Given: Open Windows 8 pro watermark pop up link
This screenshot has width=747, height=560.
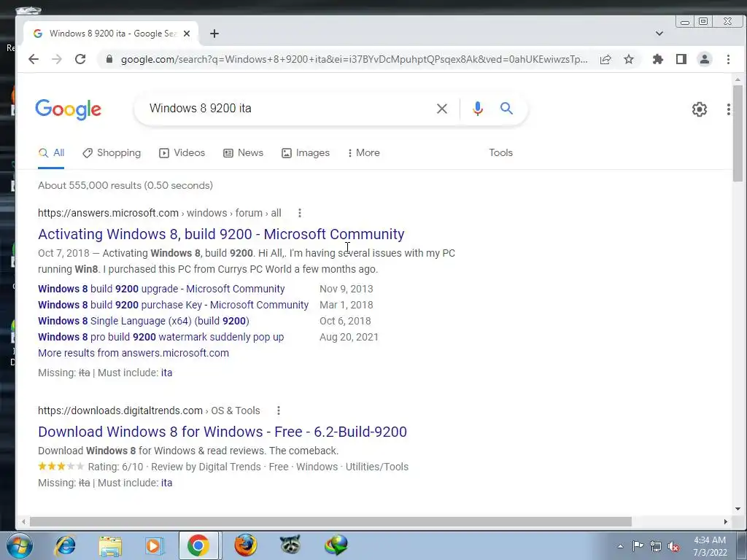Looking at the screenshot, I should 160,337.
